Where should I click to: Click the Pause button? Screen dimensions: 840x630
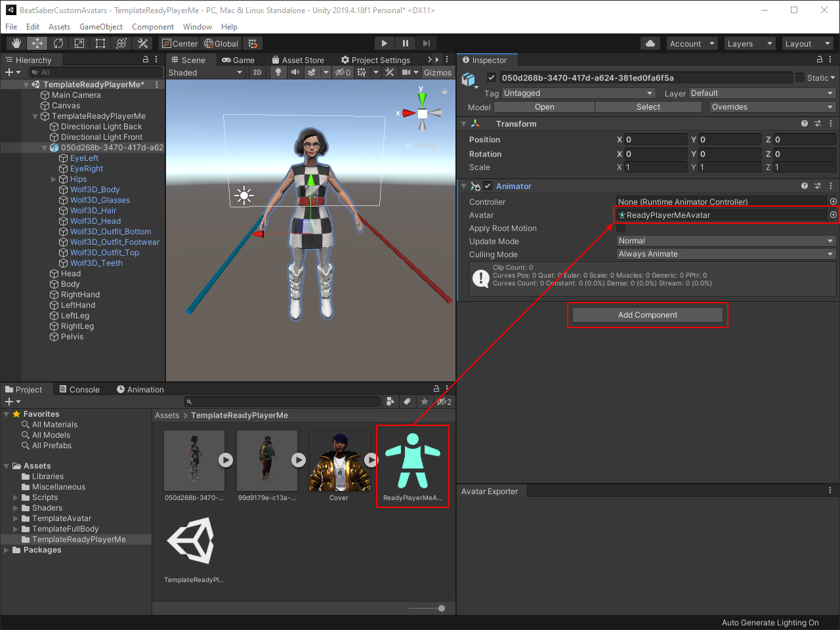coord(406,43)
